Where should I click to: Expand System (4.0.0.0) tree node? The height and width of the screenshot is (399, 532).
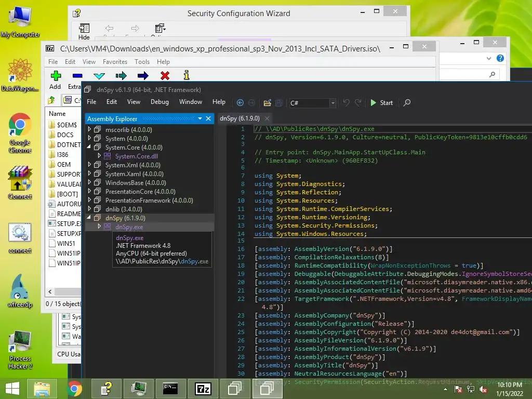[89, 138]
